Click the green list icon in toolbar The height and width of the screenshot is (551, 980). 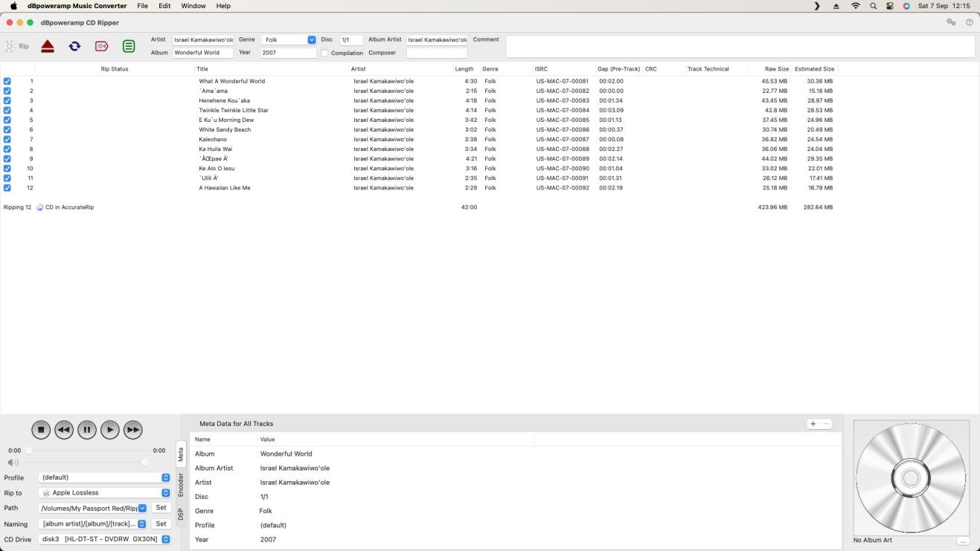(129, 46)
